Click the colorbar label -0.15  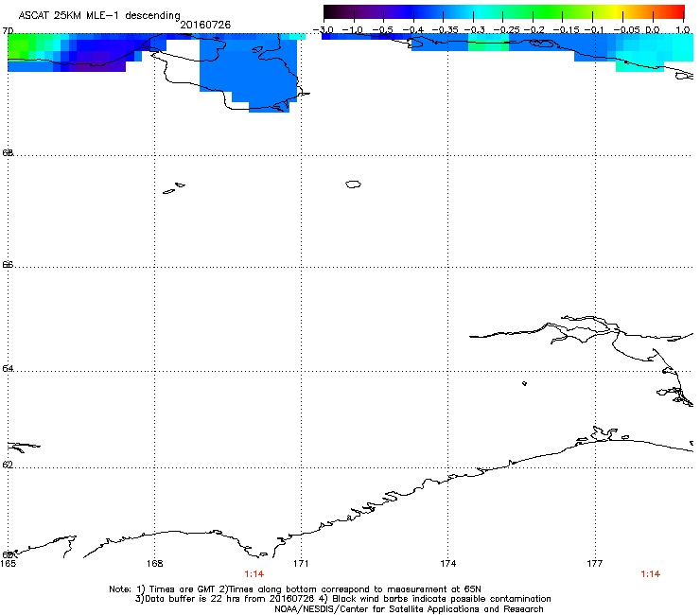566,30
